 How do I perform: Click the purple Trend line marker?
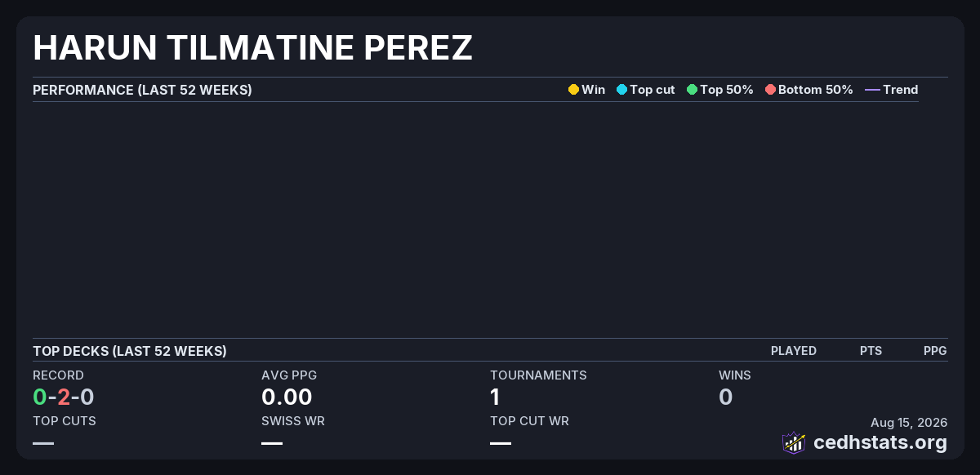872,90
